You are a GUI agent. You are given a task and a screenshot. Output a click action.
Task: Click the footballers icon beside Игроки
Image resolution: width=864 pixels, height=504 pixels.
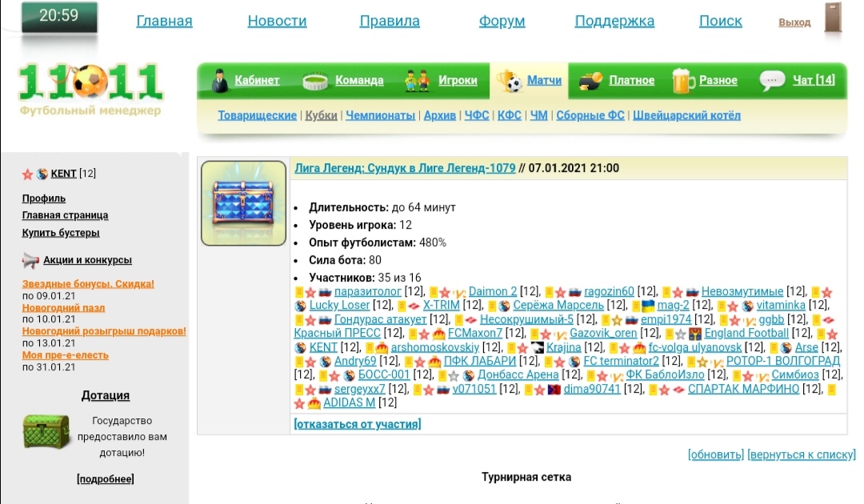coord(417,81)
